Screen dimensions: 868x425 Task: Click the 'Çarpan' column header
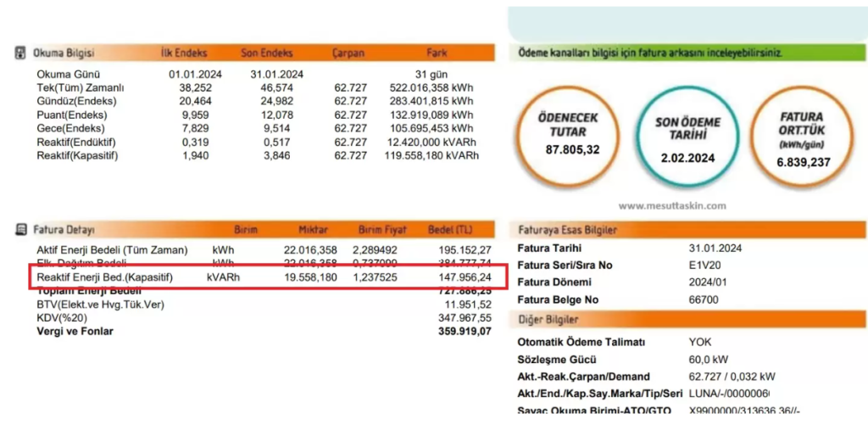[348, 53]
